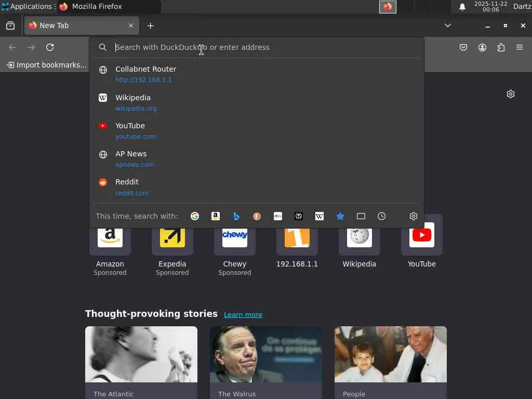This screenshot has height=399, width=532.
Task: Search this time with Amazon
Action: pos(216,216)
